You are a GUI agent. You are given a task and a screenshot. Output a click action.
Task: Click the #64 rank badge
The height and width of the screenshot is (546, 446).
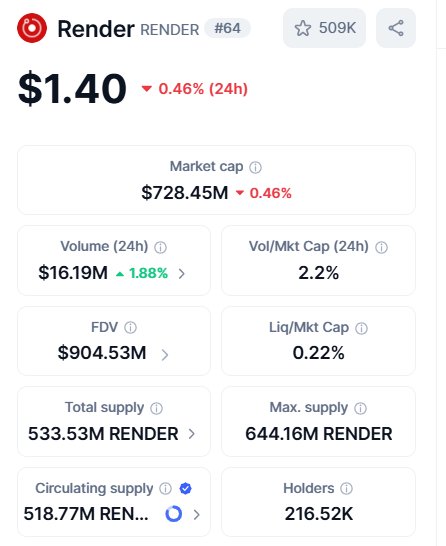tap(227, 28)
